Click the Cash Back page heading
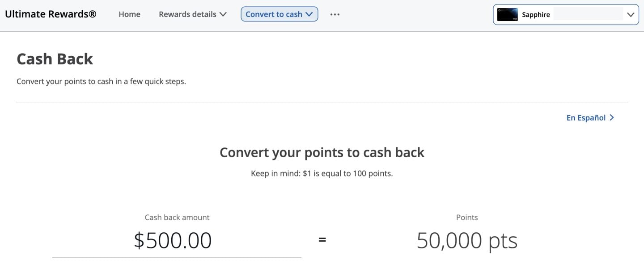644x264 pixels. pyautogui.click(x=55, y=59)
